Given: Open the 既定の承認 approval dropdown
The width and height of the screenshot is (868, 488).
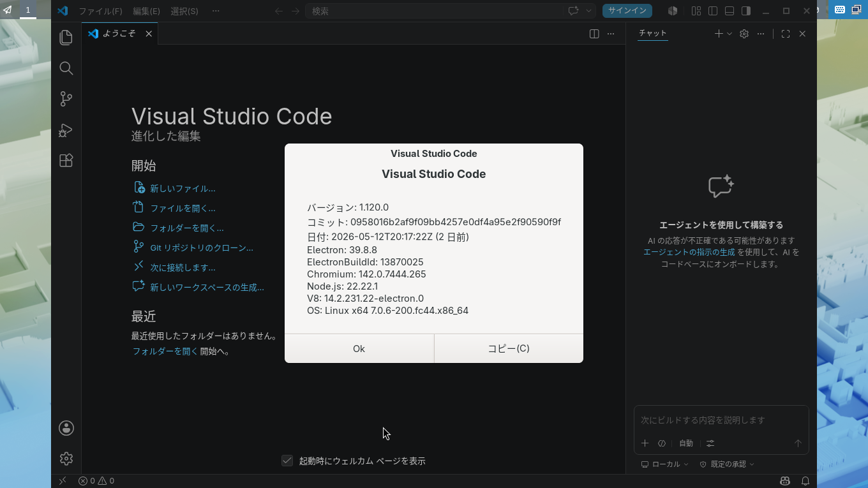Looking at the screenshot, I should tap(727, 464).
